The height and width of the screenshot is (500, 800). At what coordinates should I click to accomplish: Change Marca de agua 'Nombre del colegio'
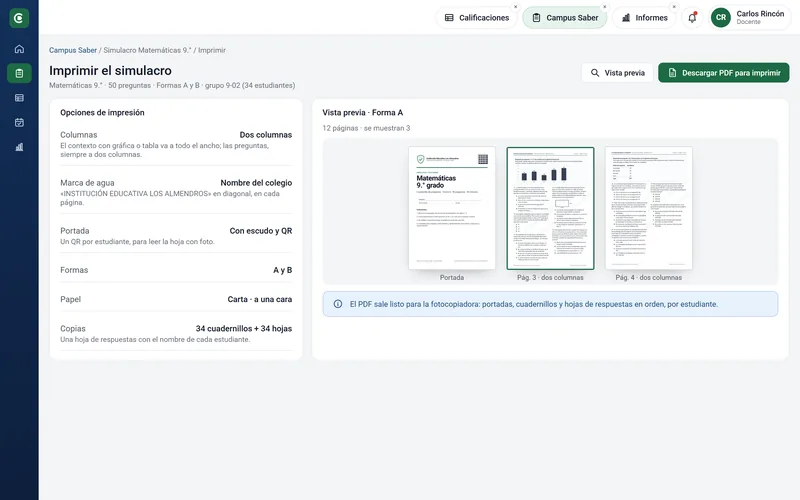(256, 183)
